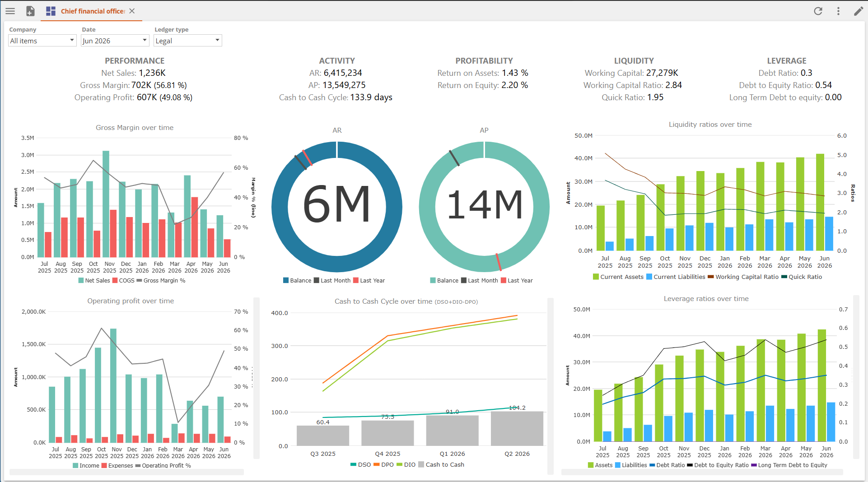Click Return on Equity value 2.20 %

(x=514, y=85)
